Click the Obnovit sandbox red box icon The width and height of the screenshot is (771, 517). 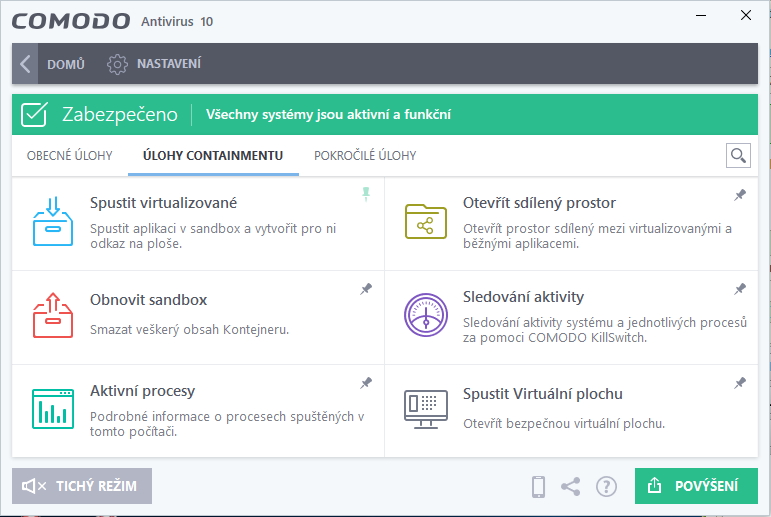tap(54, 315)
